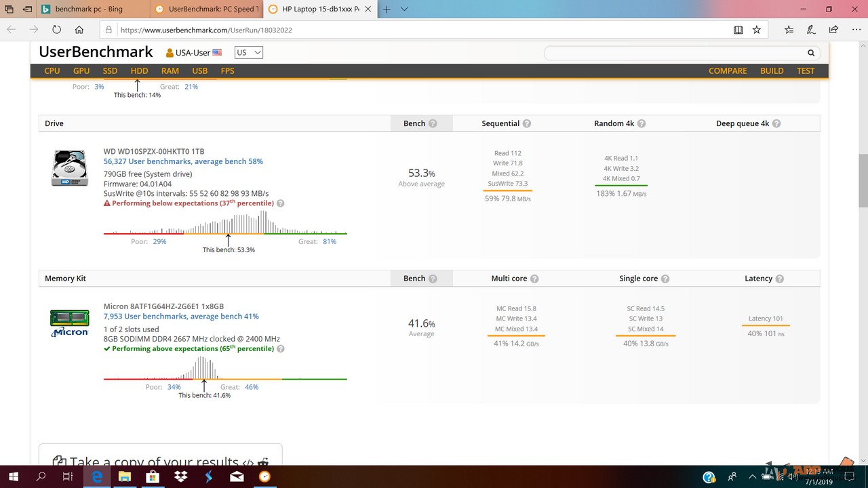Screen dimensions: 868x488
Task: Open a new tab with plus icon
Action: coord(387,9)
